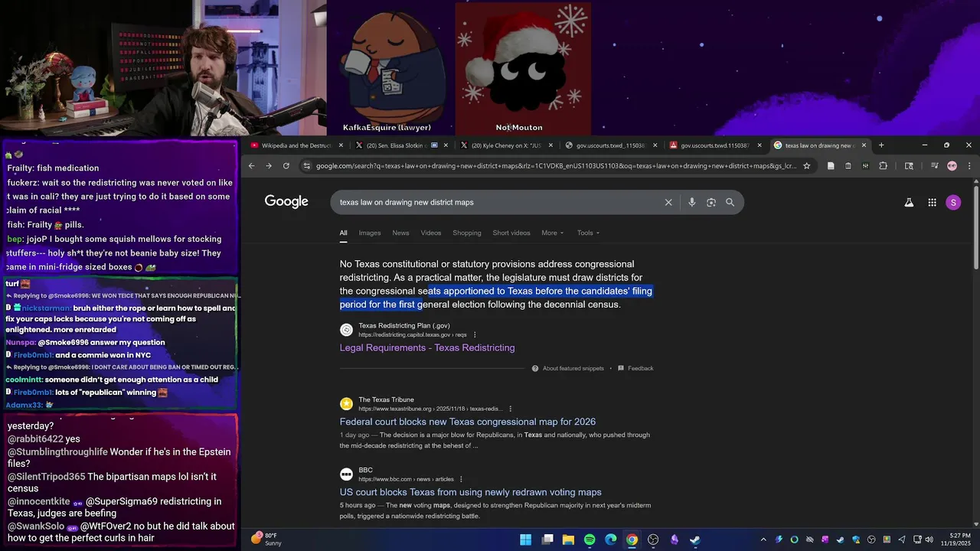980x551 pixels.
Task: Open Legal Requirements - Texas Redistricting link
Action: coord(427,347)
